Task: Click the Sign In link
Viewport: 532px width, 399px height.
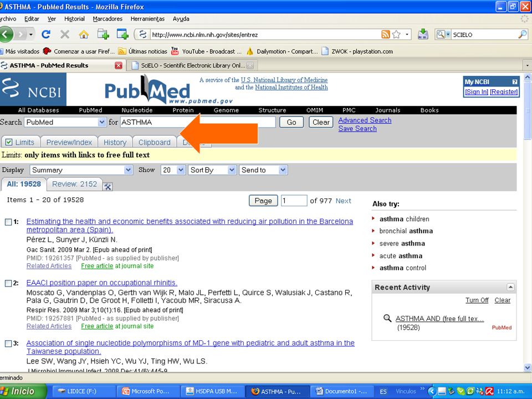Action: tap(477, 91)
